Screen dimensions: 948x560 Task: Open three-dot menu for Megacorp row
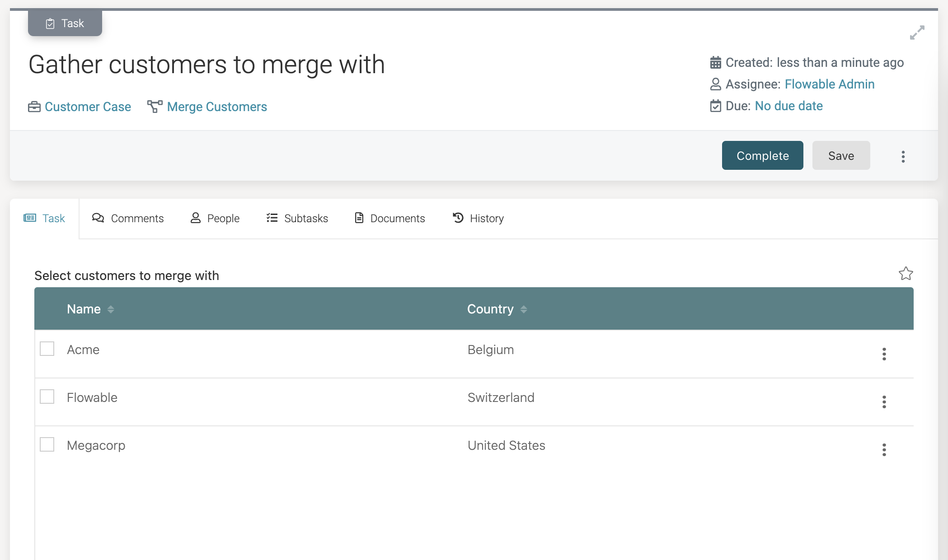(x=884, y=449)
